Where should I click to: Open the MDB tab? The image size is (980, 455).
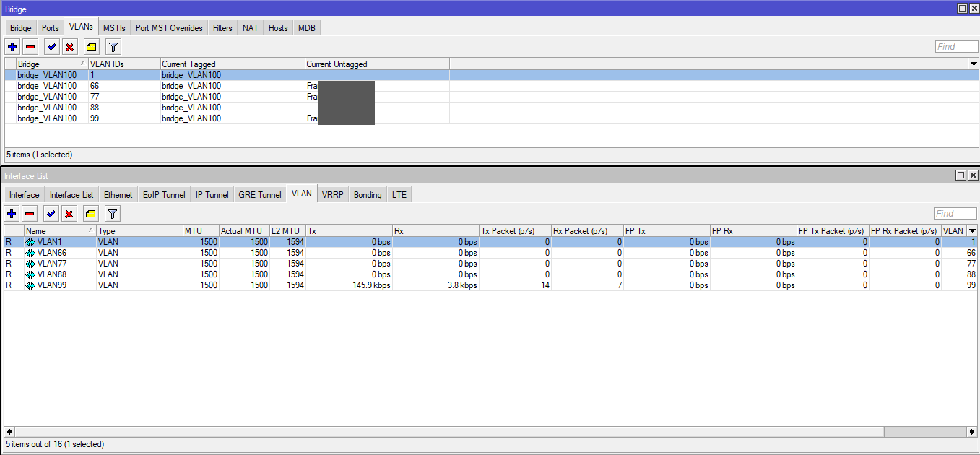(306, 28)
